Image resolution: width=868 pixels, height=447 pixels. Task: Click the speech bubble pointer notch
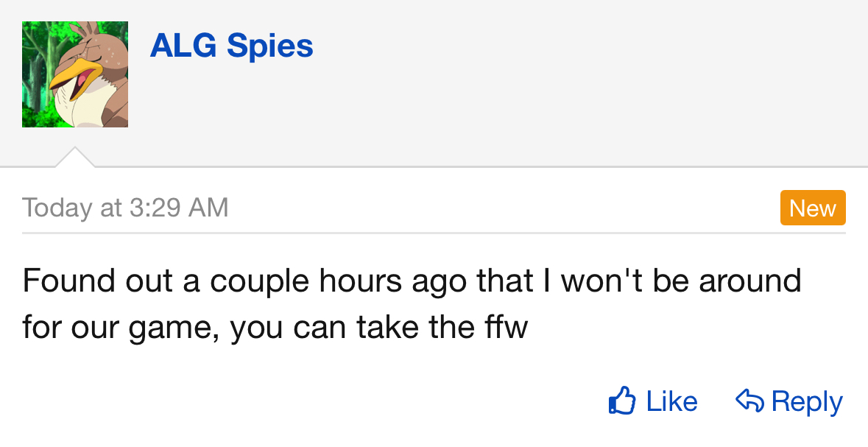[75, 158]
